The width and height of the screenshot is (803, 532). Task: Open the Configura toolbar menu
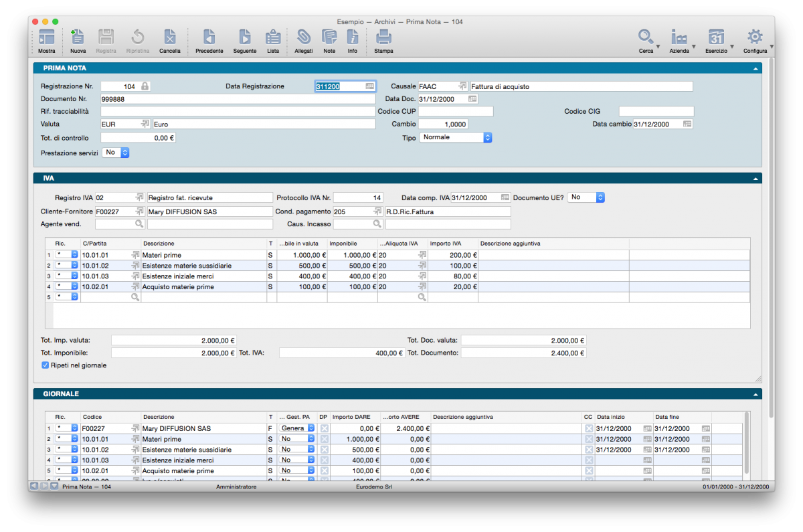pos(755,38)
